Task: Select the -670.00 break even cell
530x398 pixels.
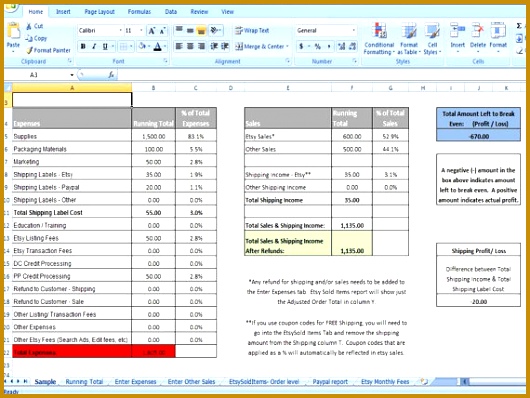Action: pyautogui.click(x=478, y=136)
